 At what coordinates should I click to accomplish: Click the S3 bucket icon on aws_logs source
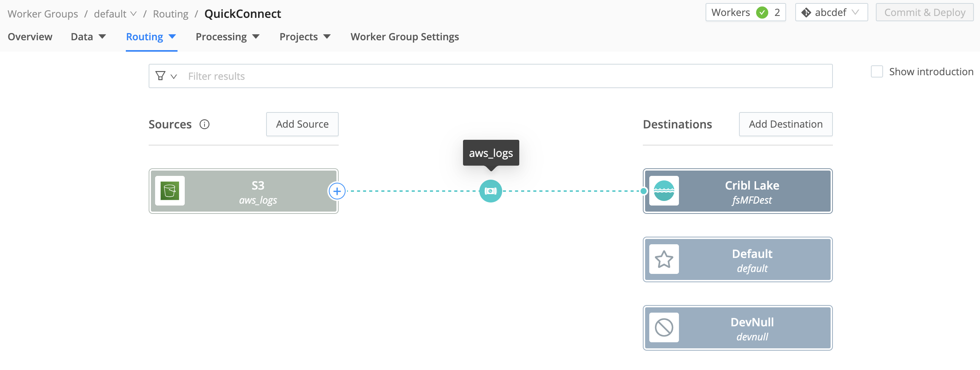[x=170, y=191]
